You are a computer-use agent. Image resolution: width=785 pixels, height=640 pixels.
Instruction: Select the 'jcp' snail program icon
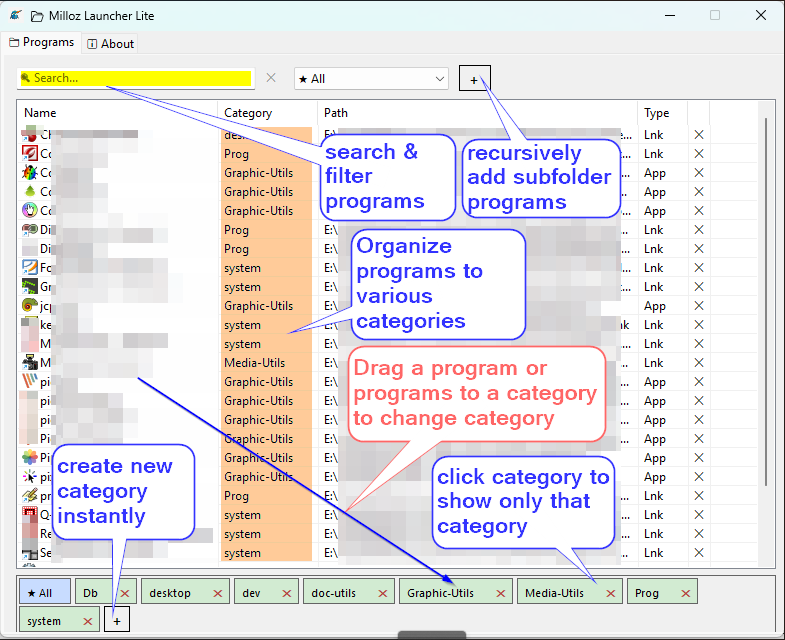(x=30, y=305)
